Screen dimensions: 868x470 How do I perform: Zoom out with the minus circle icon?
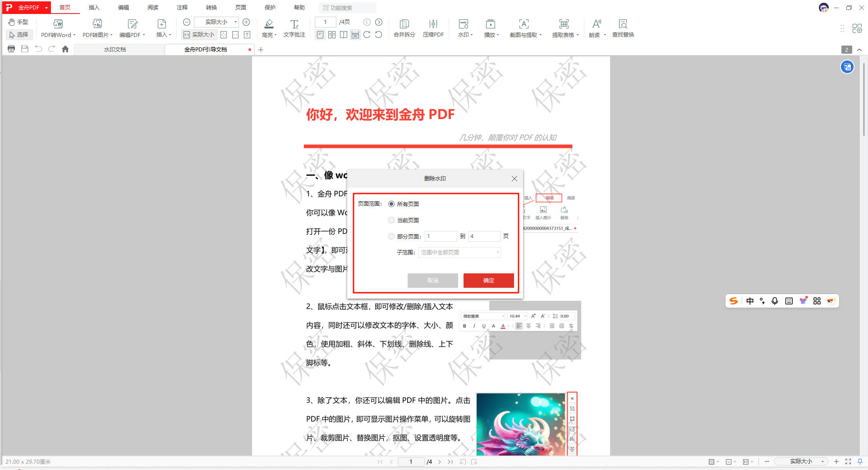coord(187,22)
